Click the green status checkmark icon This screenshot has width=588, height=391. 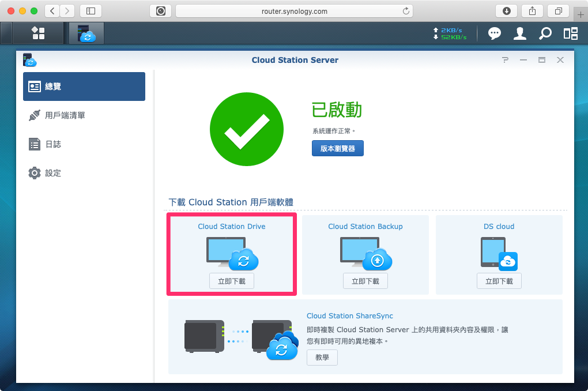tap(246, 129)
